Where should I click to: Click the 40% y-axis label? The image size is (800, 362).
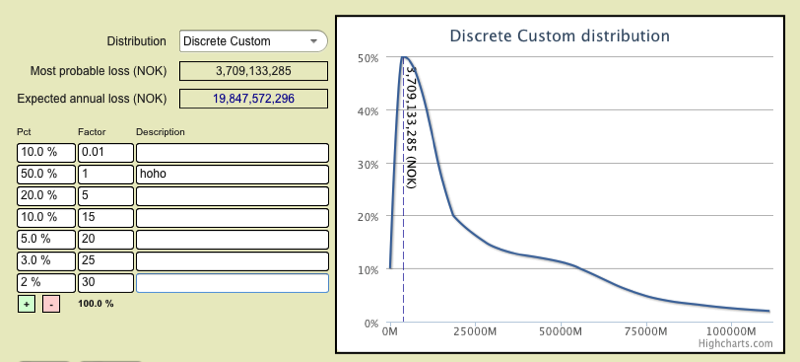pyautogui.click(x=367, y=111)
